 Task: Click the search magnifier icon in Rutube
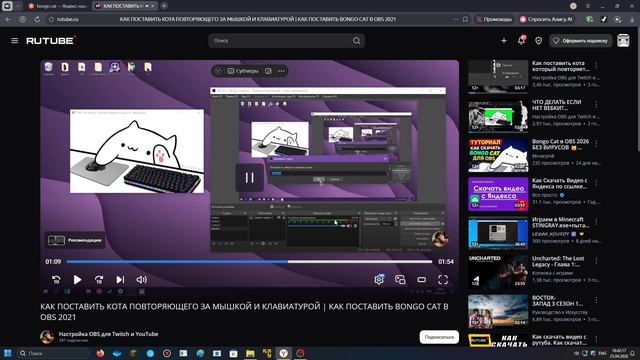pyautogui.click(x=356, y=41)
